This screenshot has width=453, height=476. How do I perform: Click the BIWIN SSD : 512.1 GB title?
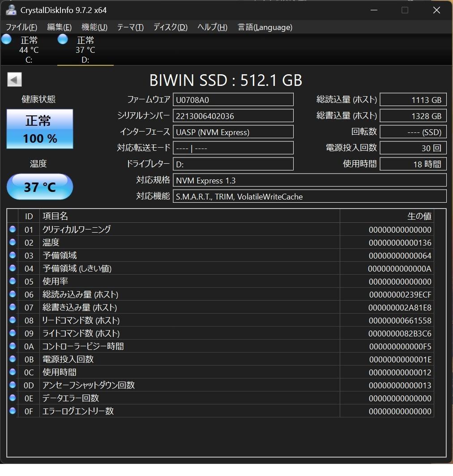[226, 80]
